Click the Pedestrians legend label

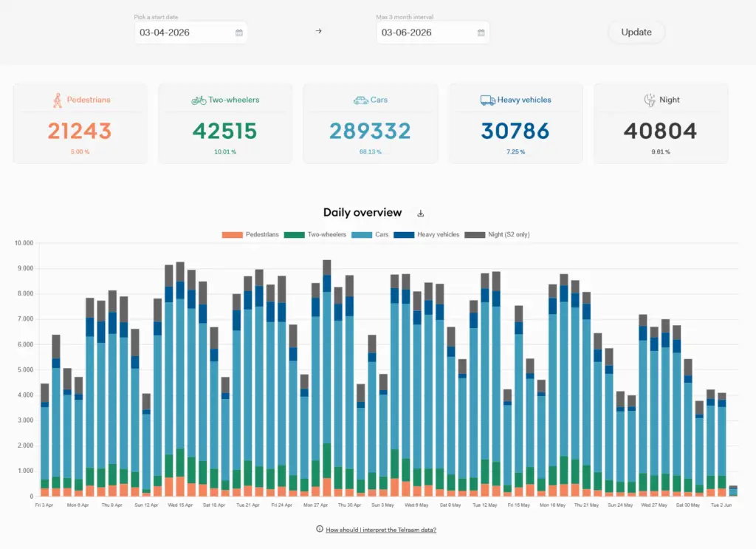[262, 234]
